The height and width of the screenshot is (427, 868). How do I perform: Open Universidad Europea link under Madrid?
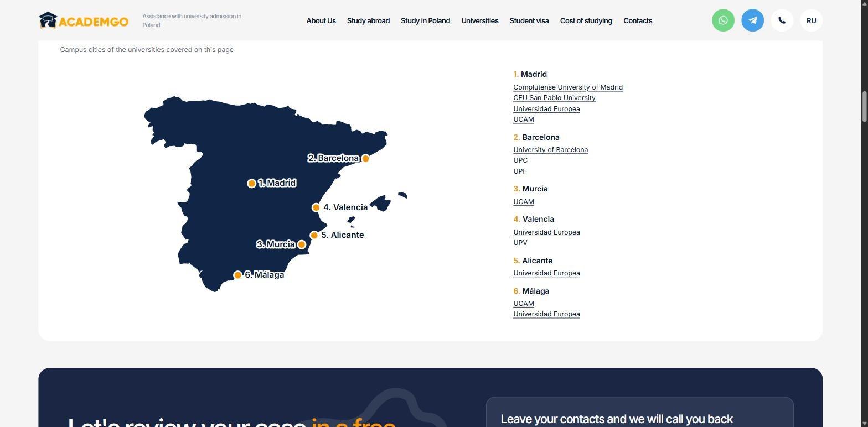[546, 109]
